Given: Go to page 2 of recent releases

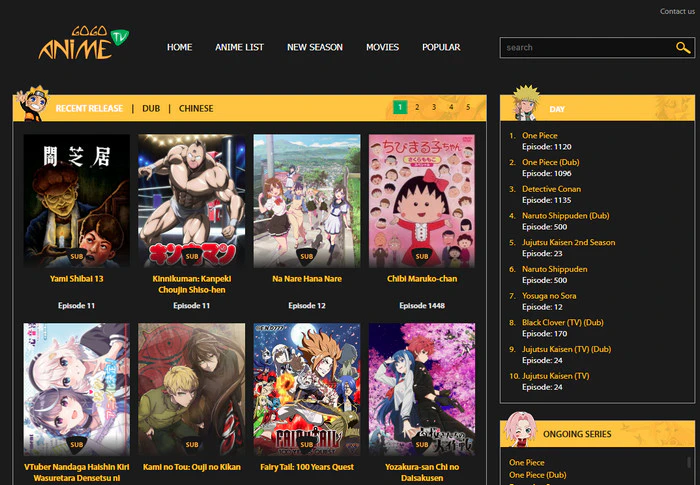Looking at the screenshot, I should click(417, 107).
